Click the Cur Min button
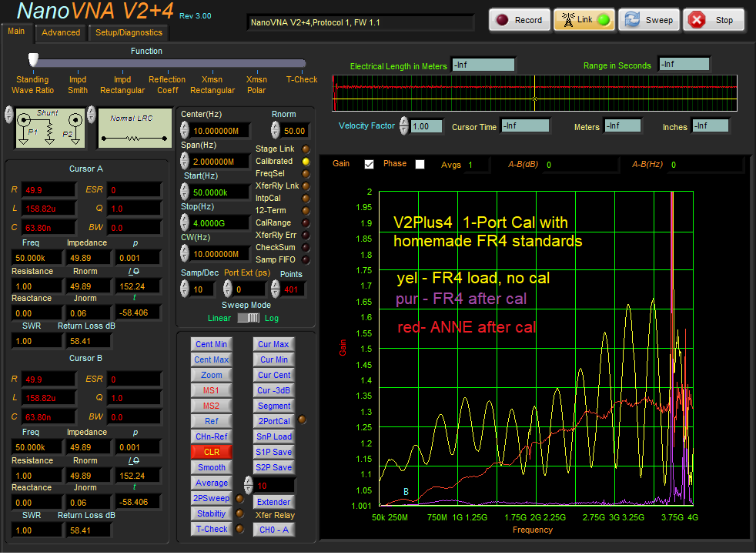 (x=274, y=359)
